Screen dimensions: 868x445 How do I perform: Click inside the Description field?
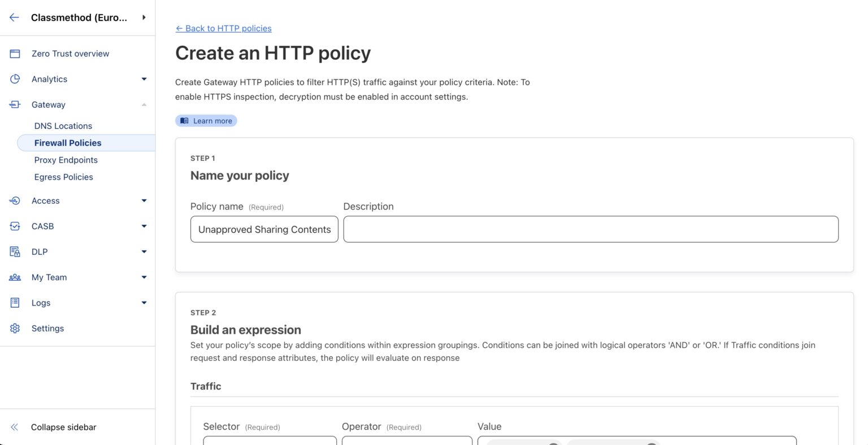pos(590,229)
